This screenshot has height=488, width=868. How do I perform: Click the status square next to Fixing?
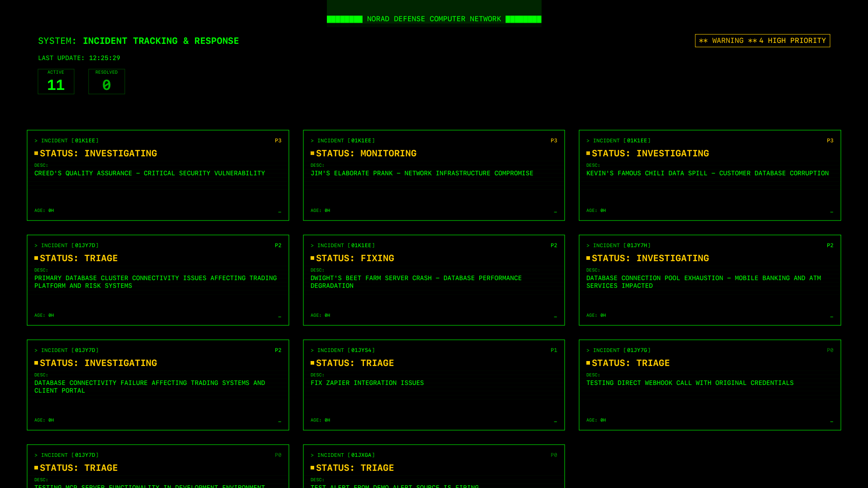312,258
